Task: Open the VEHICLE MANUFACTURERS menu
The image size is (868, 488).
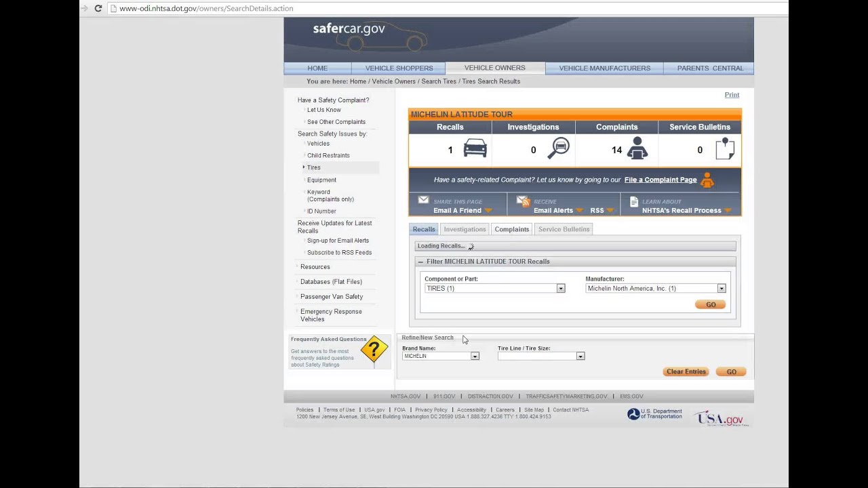Action: [x=604, y=68]
